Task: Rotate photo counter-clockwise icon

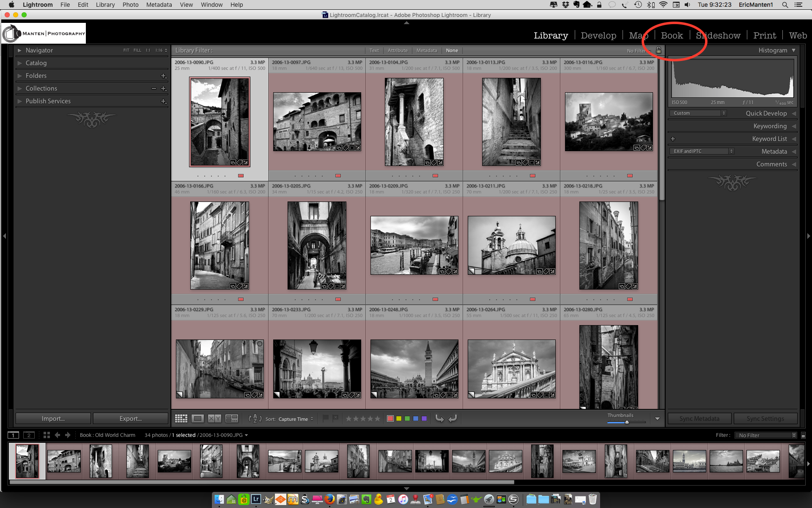Action: pyautogui.click(x=439, y=419)
